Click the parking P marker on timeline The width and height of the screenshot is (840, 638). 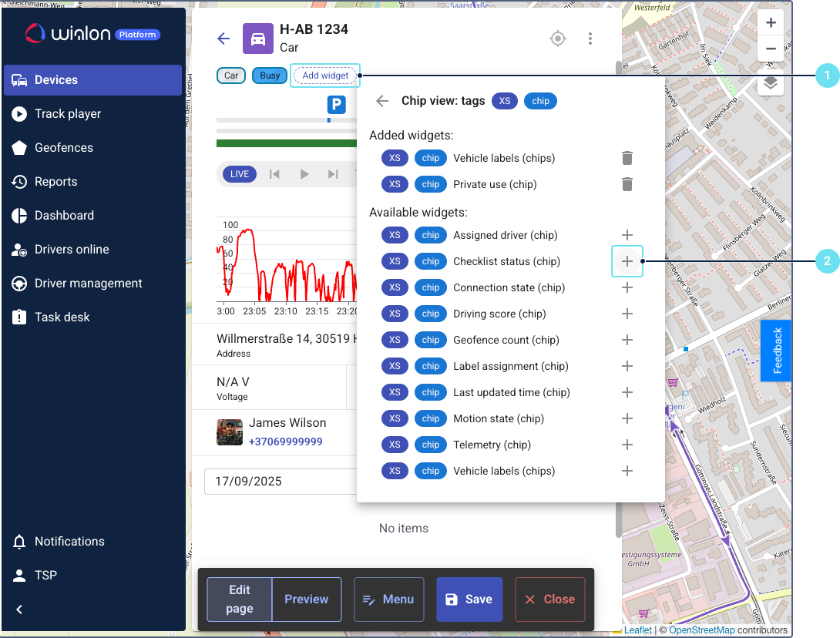point(337,105)
